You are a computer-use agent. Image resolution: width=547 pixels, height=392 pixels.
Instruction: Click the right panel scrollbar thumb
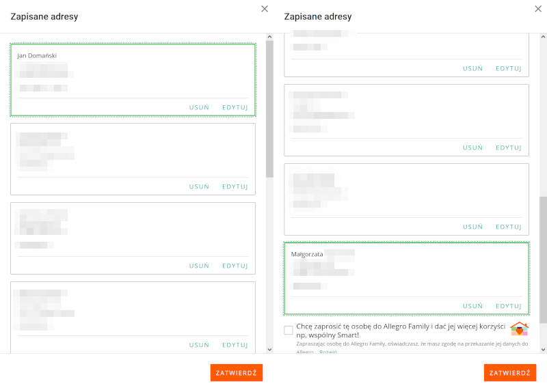click(543, 260)
